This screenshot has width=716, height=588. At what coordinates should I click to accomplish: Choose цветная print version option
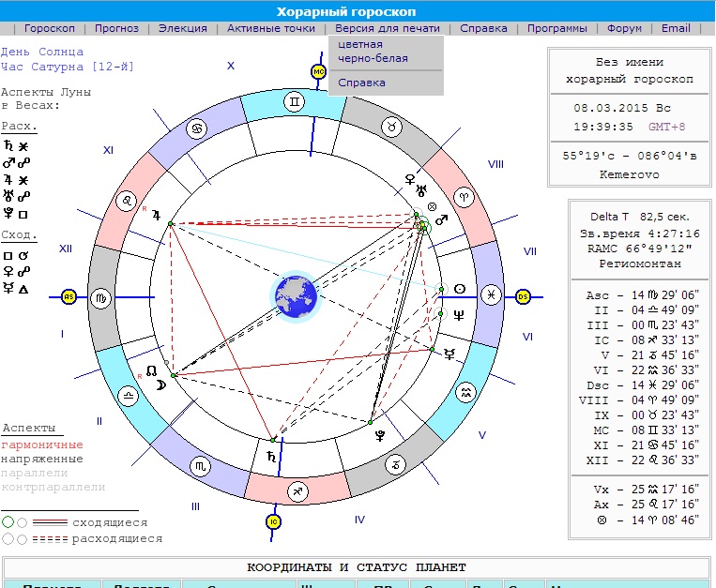[x=360, y=44]
